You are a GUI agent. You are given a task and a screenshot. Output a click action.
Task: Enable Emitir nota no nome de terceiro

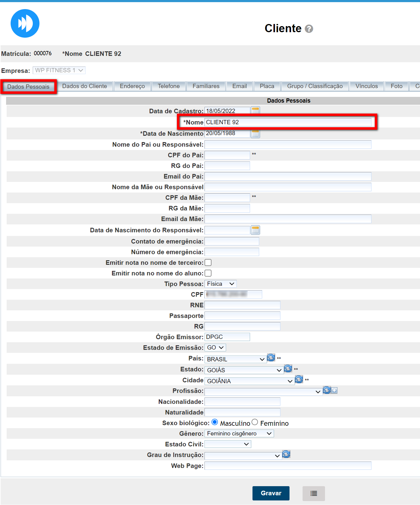click(x=208, y=263)
